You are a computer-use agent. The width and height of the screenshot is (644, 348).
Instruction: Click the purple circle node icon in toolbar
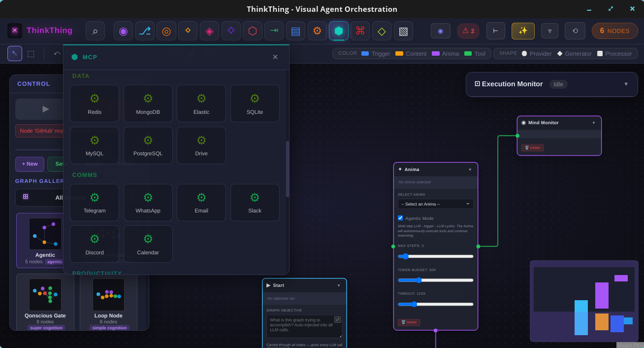(123, 31)
